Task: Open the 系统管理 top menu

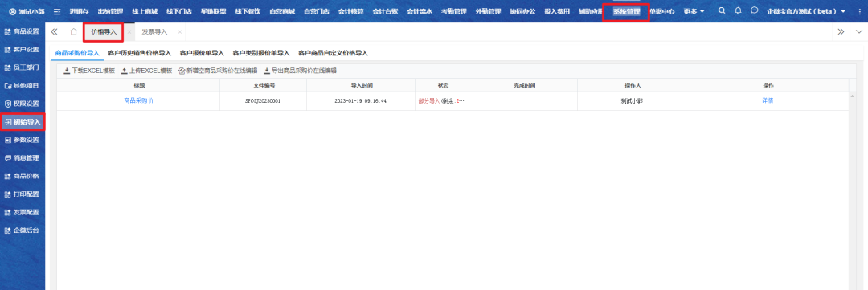Action: coord(626,11)
